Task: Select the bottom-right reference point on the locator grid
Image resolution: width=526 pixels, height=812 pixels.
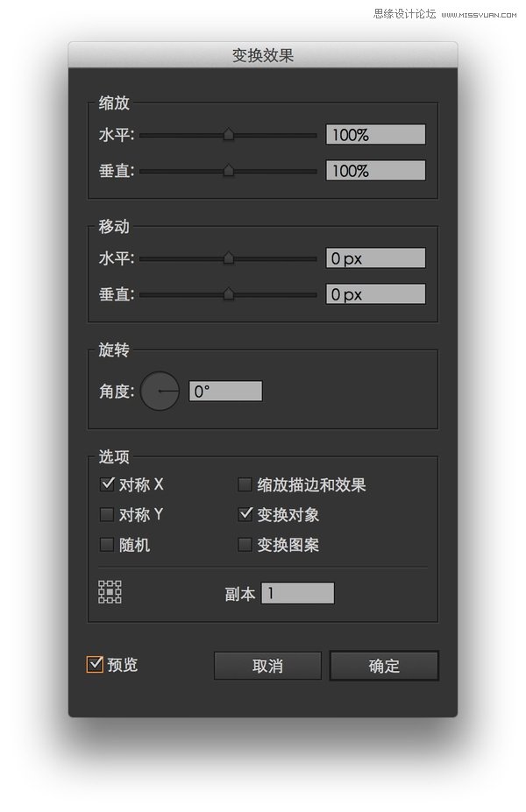Action: click(118, 600)
